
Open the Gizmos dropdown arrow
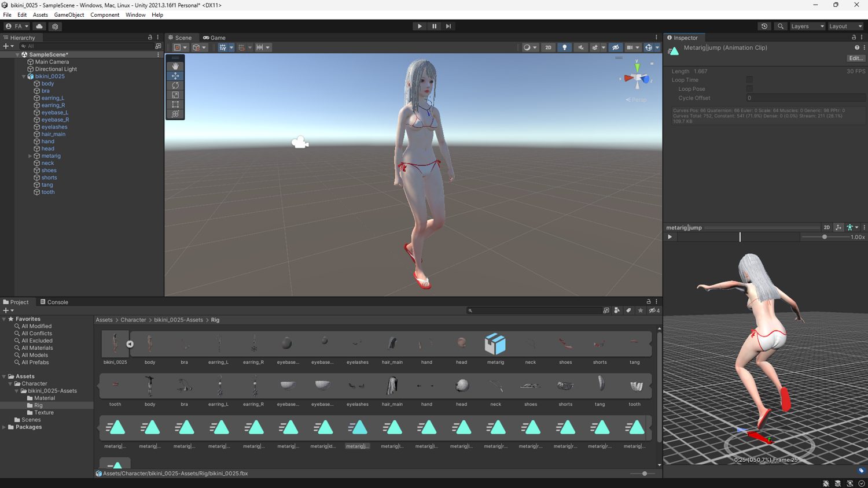(x=657, y=47)
